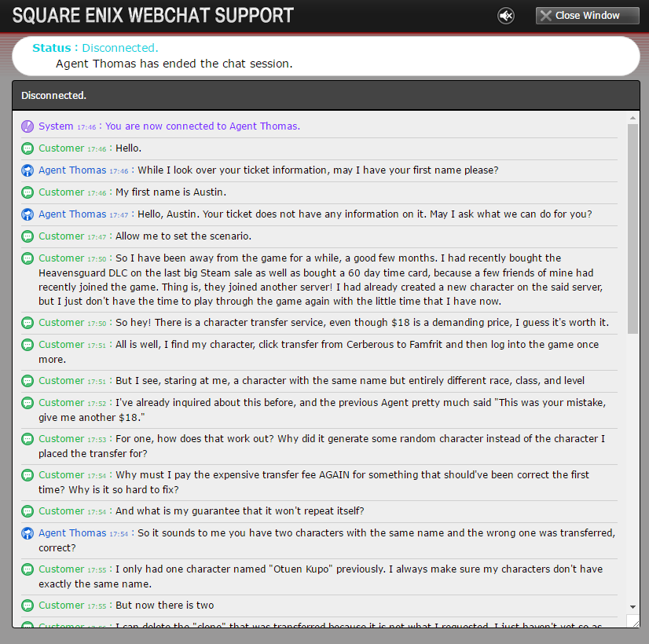Click the 'Disconnected.' chat panel header
Viewport: 649px width, 644px height.
coord(326,96)
